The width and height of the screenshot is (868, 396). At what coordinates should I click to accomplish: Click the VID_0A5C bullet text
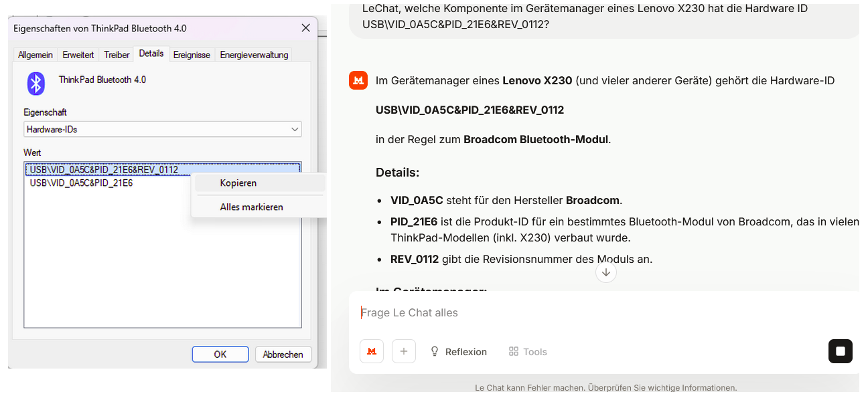point(506,200)
